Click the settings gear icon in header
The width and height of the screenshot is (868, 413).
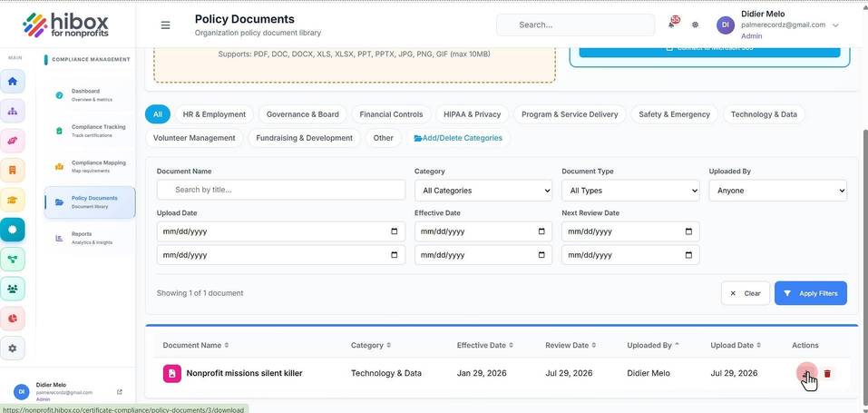point(696,25)
